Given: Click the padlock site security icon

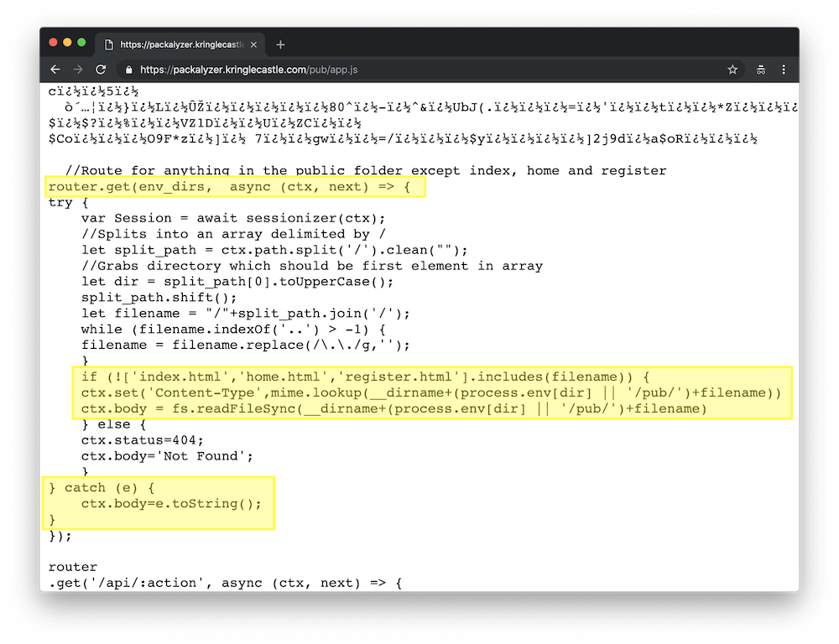Looking at the screenshot, I should click(128, 70).
